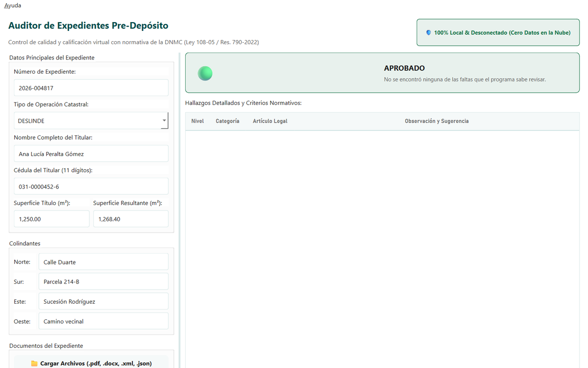Click the Sur: label

pos(19,282)
